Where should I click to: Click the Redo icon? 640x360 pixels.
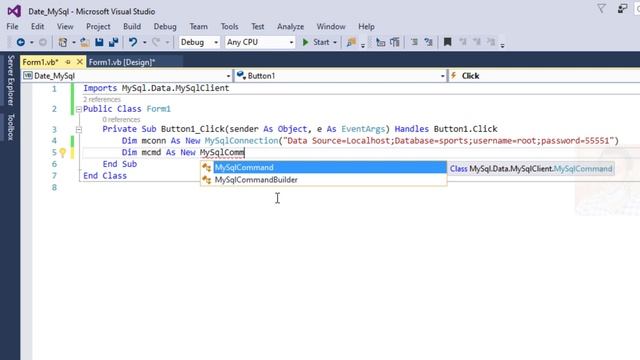tap(156, 42)
